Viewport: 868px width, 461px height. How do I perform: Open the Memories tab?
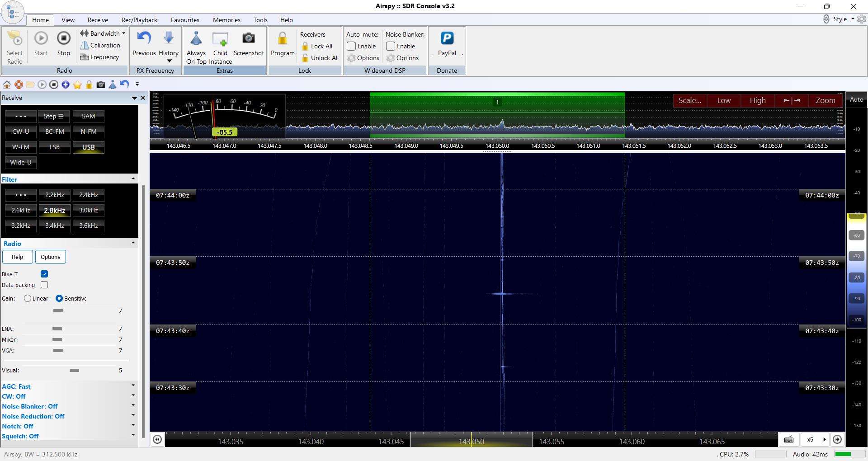[x=226, y=20]
